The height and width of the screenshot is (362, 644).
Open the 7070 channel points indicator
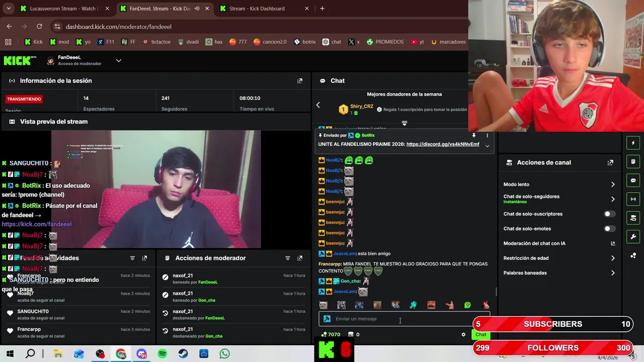[x=331, y=334]
